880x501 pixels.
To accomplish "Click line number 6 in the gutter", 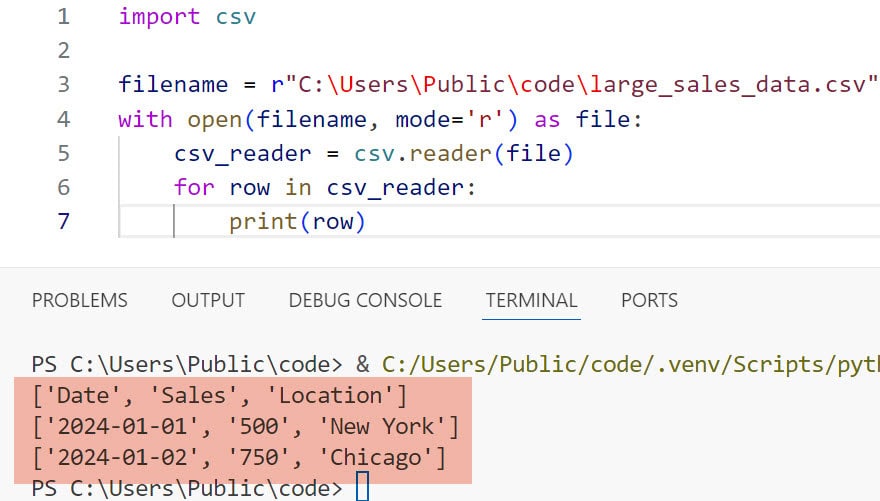I will (63, 187).
